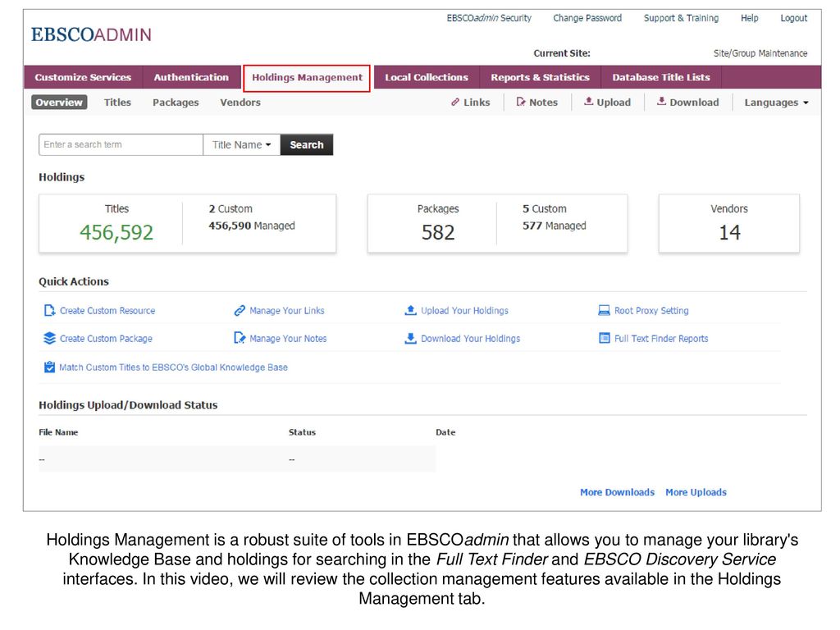The height and width of the screenshot is (630, 840).
Task: Click the Help link
Action: pos(750,18)
